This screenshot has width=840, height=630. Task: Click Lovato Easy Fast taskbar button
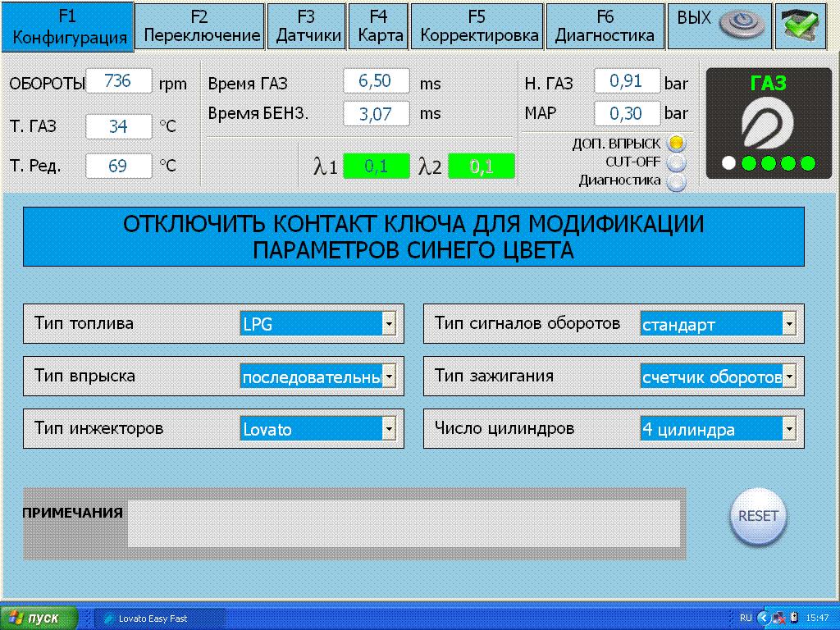pyautogui.click(x=160, y=619)
